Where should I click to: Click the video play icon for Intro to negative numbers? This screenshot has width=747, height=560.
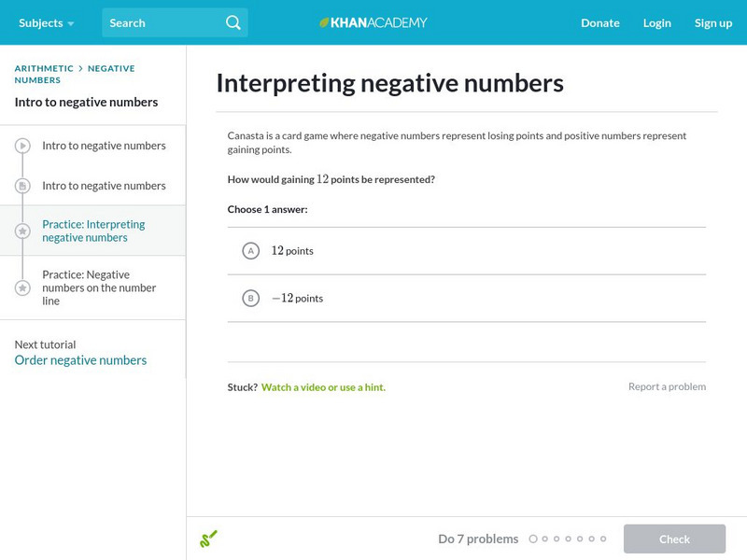click(22, 146)
